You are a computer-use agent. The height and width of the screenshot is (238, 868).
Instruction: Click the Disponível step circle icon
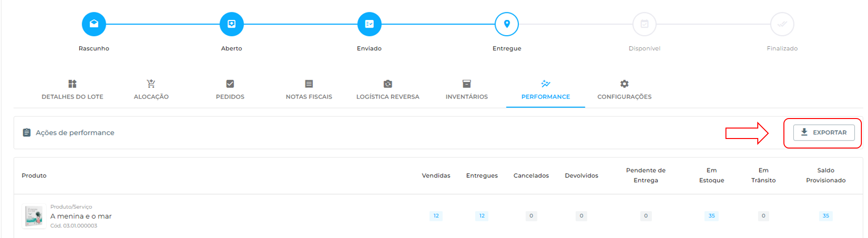(644, 24)
